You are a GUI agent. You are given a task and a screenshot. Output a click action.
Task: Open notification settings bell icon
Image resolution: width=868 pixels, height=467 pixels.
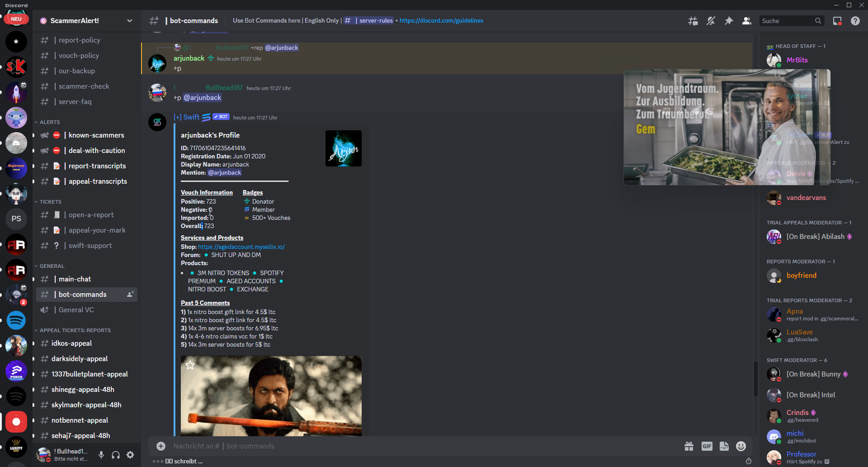coord(711,21)
